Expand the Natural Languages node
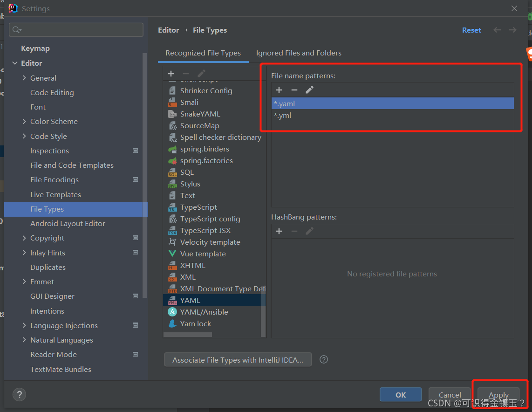The height and width of the screenshot is (412, 532). tap(24, 340)
